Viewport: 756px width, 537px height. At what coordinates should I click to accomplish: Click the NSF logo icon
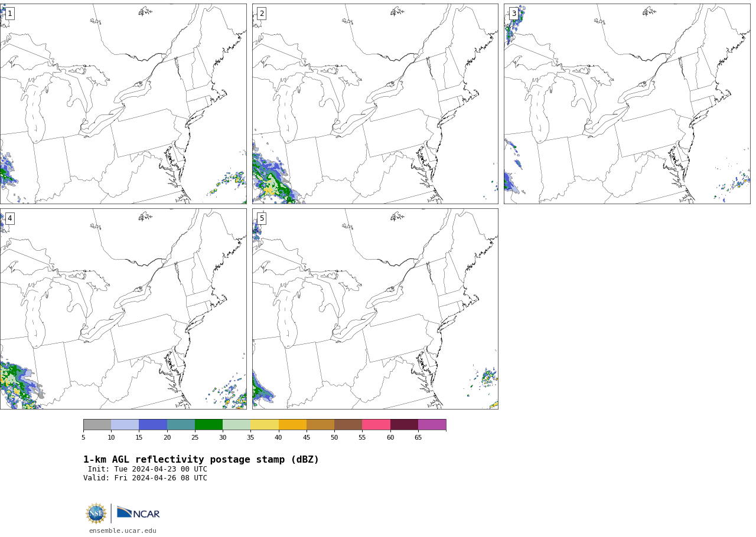point(96,513)
